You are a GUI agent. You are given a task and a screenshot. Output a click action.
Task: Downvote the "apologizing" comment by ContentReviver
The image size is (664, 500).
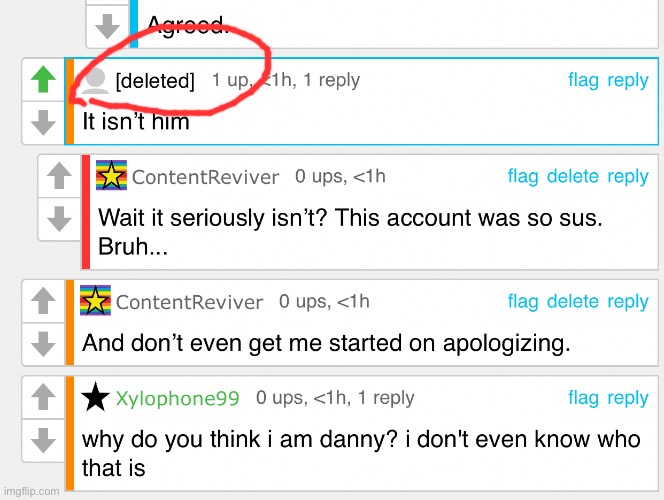pyautogui.click(x=43, y=344)
